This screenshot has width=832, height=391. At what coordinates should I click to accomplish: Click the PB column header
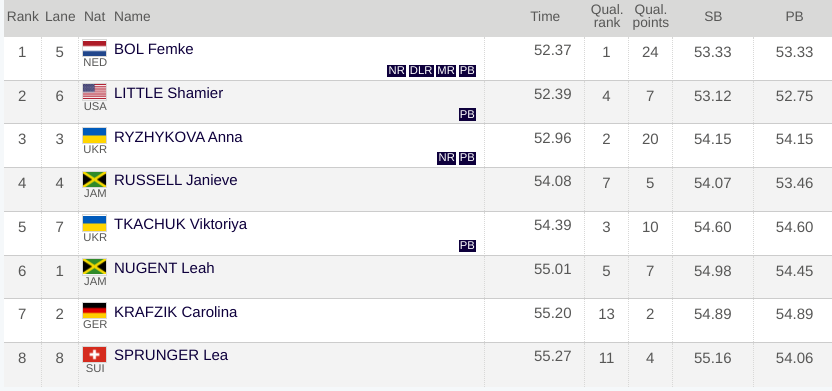tap(794, 16)
